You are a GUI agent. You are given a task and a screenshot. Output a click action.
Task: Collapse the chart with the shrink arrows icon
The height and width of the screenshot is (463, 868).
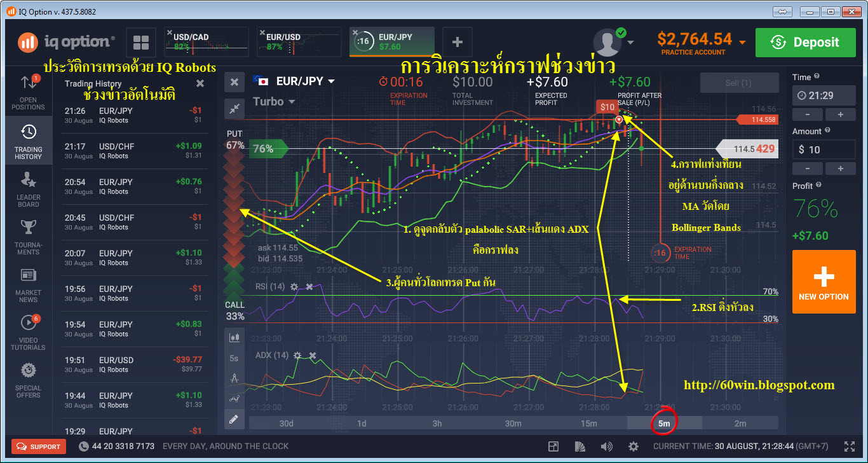tap(234, 109)
